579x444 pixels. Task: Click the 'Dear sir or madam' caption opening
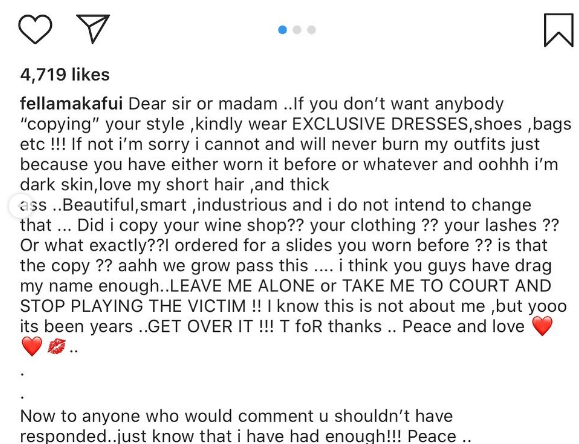203,104
